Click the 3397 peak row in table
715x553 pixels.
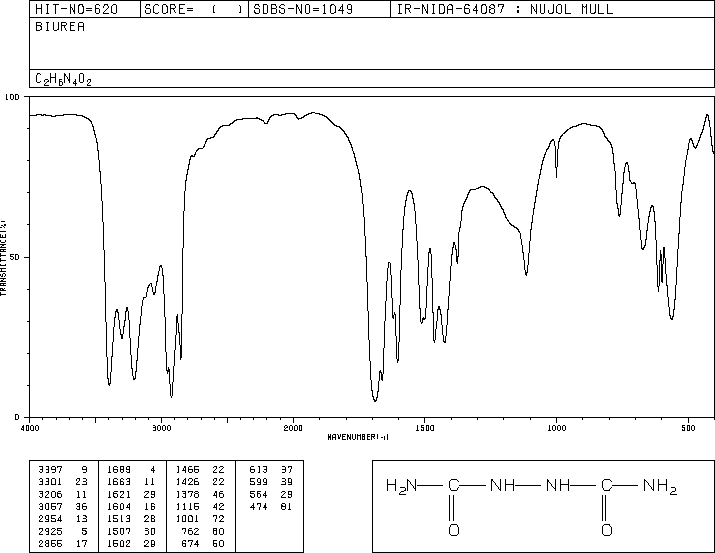(63, 469)
